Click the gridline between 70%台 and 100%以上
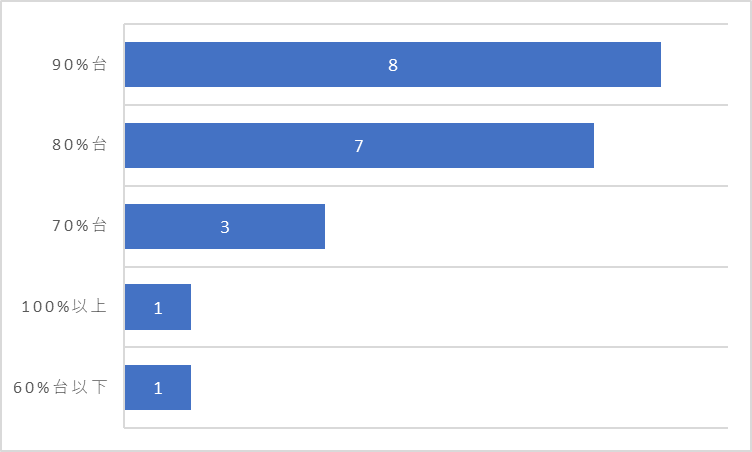Viewport: 752px width, 452px height. point(426,267)
